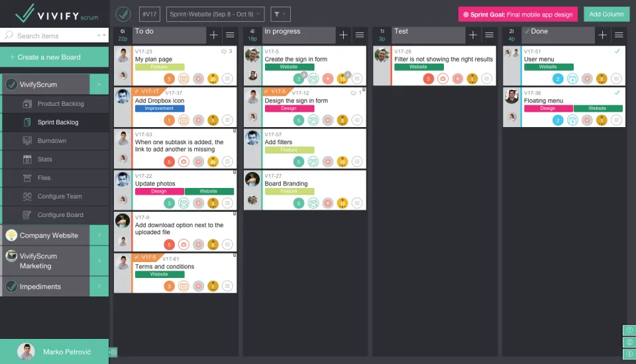Image resolution: width=636 pixels, height=364 pixels.
Task: Add item to In progress column
Action: click(343, 35)
